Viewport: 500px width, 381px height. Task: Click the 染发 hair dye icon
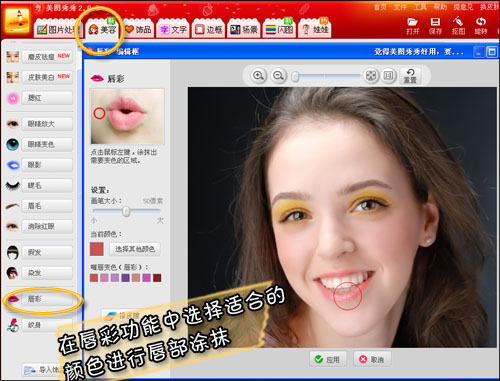point(13,273)
